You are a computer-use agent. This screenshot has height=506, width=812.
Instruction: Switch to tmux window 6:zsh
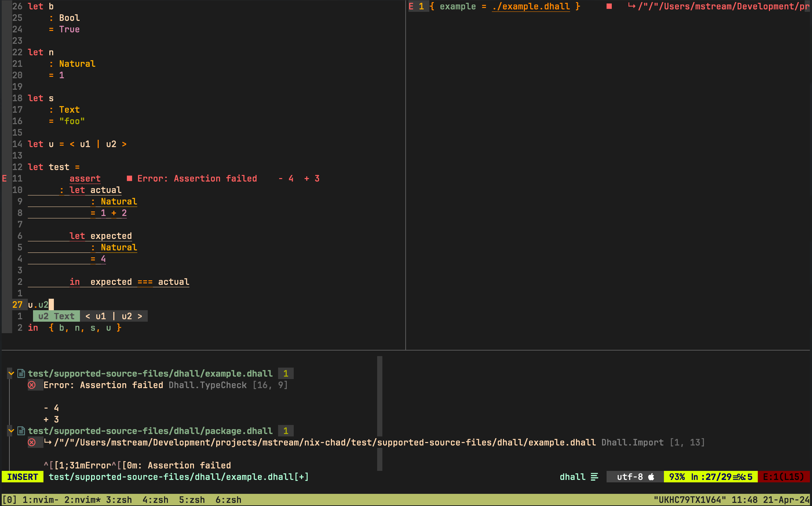pos(228,500)
